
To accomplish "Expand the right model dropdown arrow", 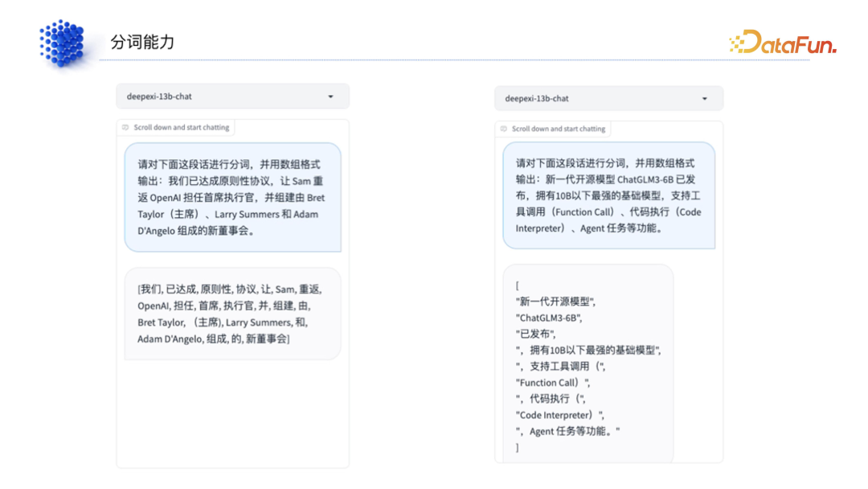I will pyautogui.click(x=705, y=99).
